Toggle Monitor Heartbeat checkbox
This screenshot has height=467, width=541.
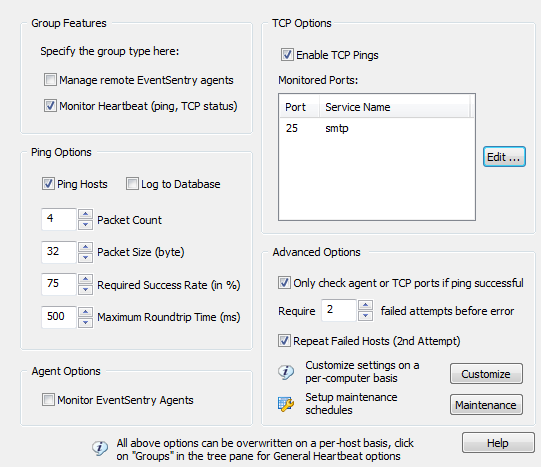[x=50, y=106]
